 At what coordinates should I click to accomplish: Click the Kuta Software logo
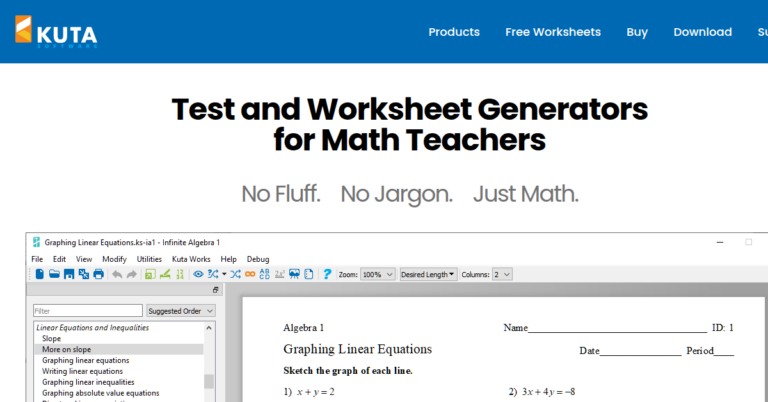[x=56, y=31]
